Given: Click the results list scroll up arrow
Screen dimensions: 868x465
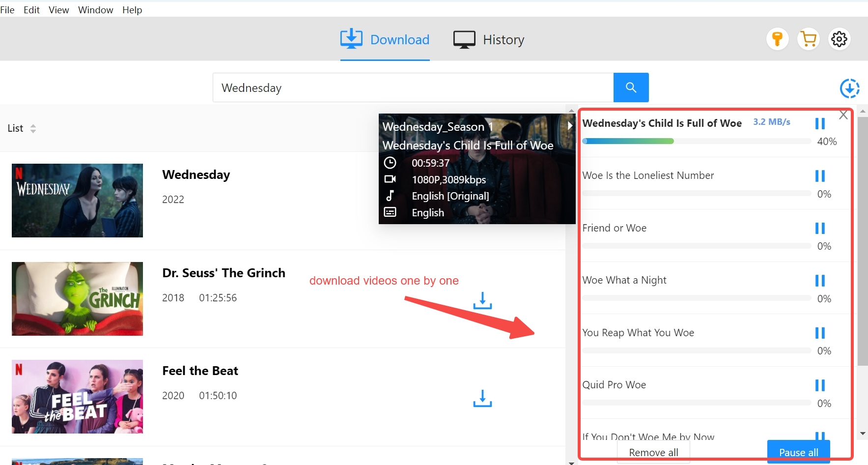Looking at the screenshot, I should point(571,110).
